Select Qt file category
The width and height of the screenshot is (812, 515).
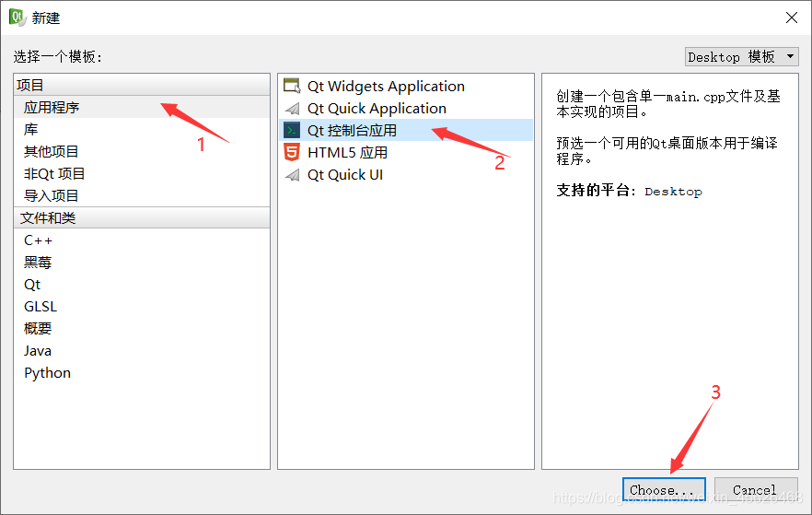(x=142, y=285)
